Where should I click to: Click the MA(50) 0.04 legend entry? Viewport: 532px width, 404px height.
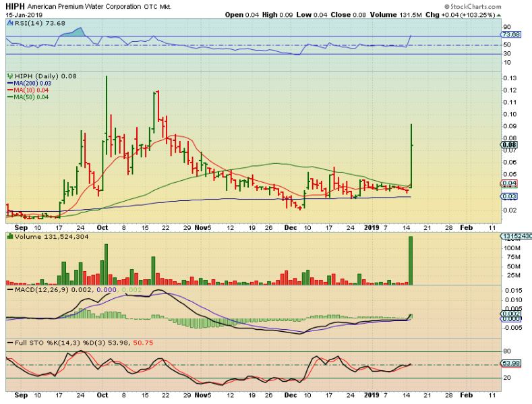(x=28, y=97)
